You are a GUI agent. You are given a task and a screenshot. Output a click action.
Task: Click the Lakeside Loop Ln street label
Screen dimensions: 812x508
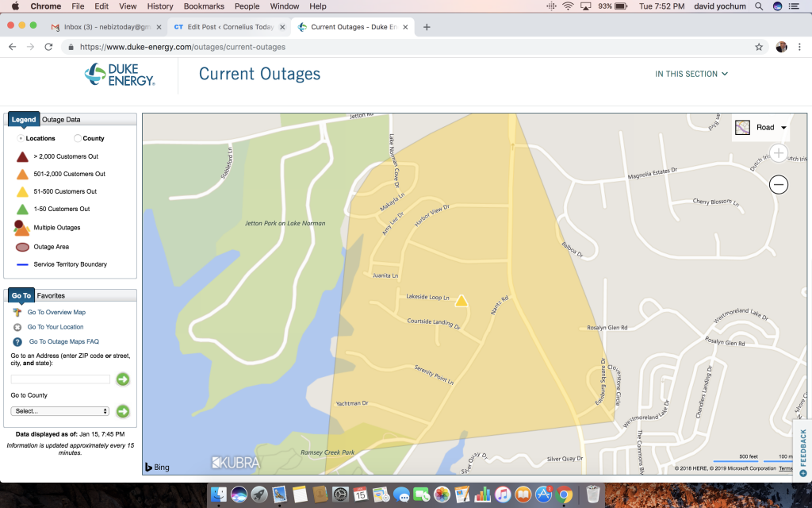click(427, 297)
